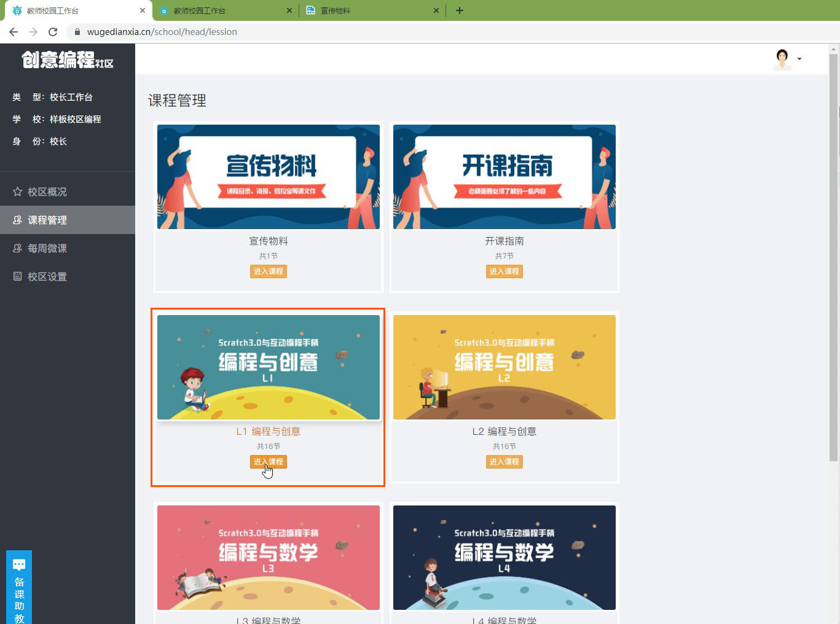Click the browser forward arrow
The width and height of the screenshot is (840, 624).
click(x=33, y=32)
